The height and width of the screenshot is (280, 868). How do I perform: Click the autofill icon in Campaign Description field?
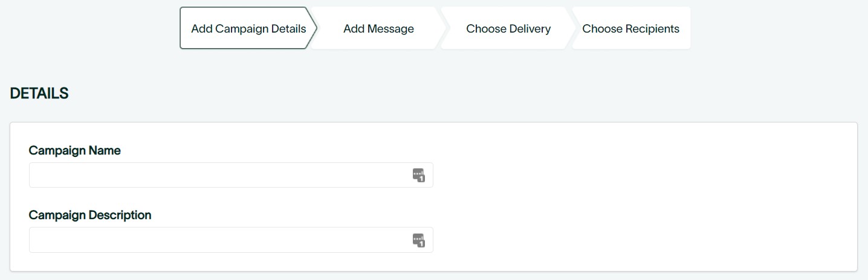(x=419, y=240)
